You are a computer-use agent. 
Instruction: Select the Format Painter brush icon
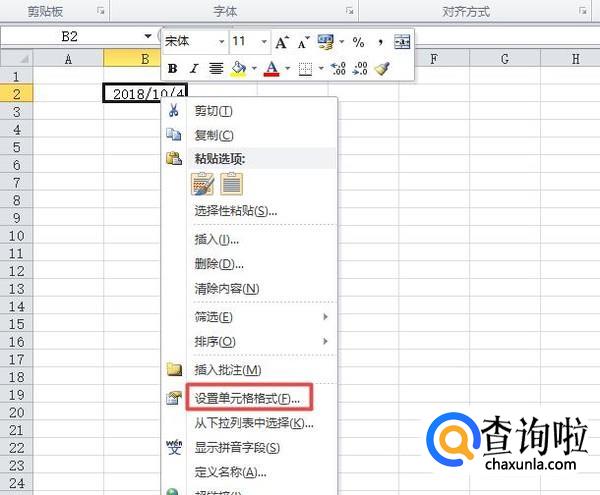(382, 69)
